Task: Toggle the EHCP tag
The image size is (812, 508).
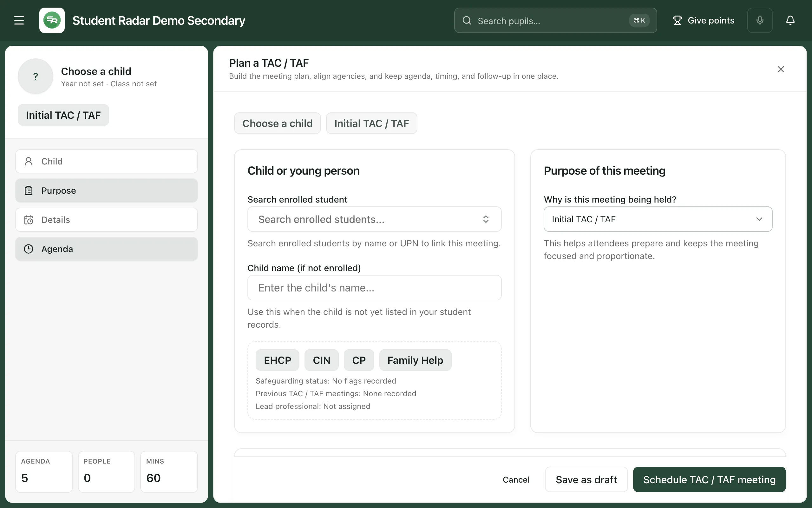Action: [278, 360]
